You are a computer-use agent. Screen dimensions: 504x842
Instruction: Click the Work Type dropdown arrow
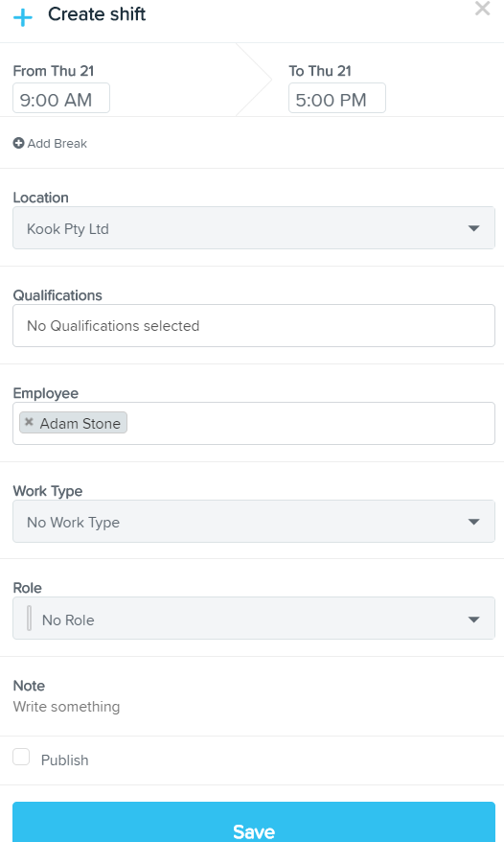(x=473, y=522)
